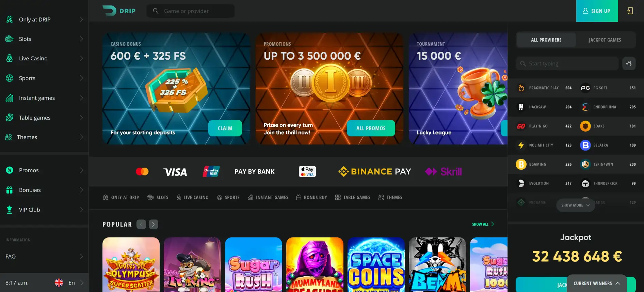The image size is (644, 292).
Task: Expand Show More providers list
Action: (576, 205)
